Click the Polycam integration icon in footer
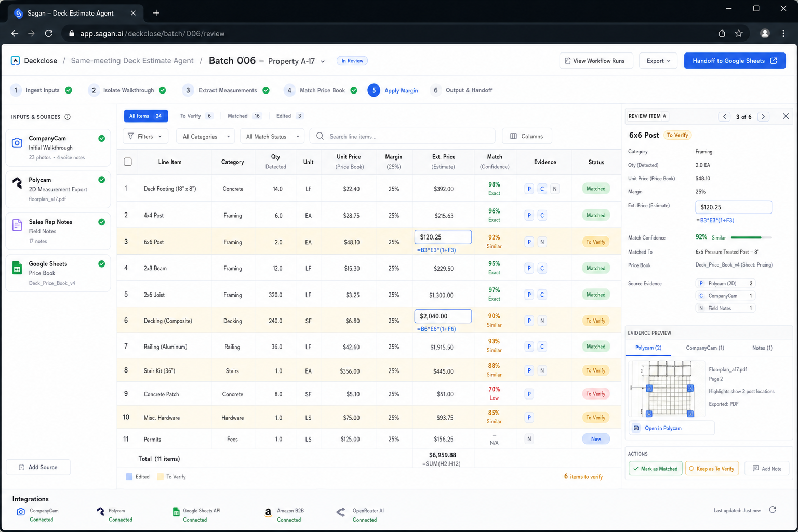 tap(100, 512)
